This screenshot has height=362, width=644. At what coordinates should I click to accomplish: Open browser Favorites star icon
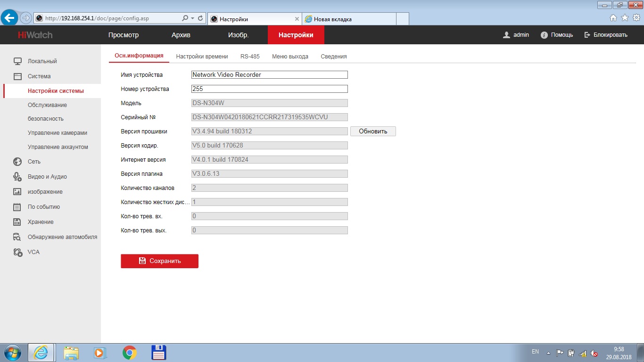point(625,18)
